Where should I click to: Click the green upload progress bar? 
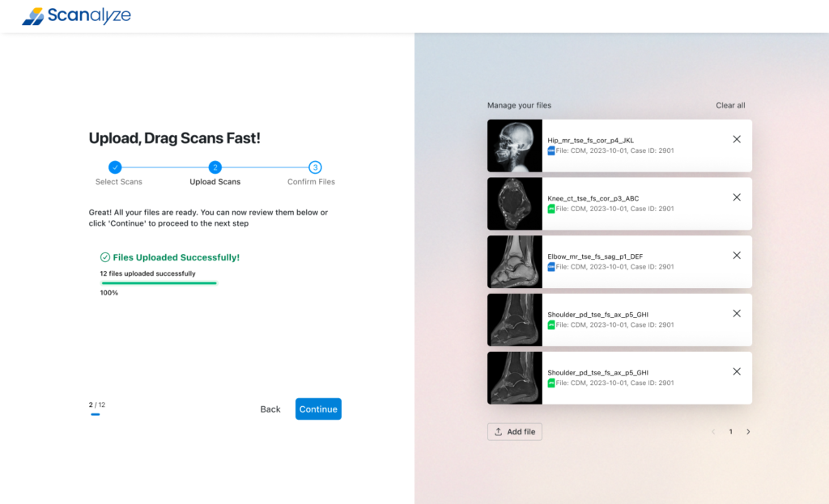(159, 283)
